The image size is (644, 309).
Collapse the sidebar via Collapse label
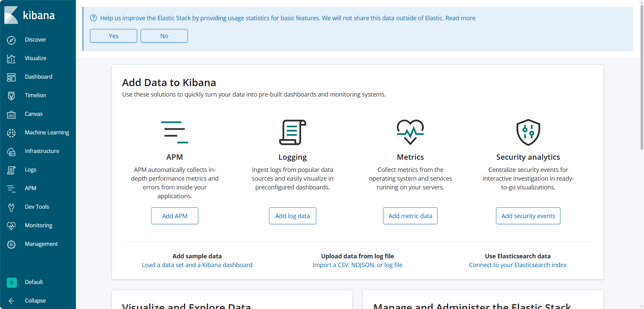[35, 301]
